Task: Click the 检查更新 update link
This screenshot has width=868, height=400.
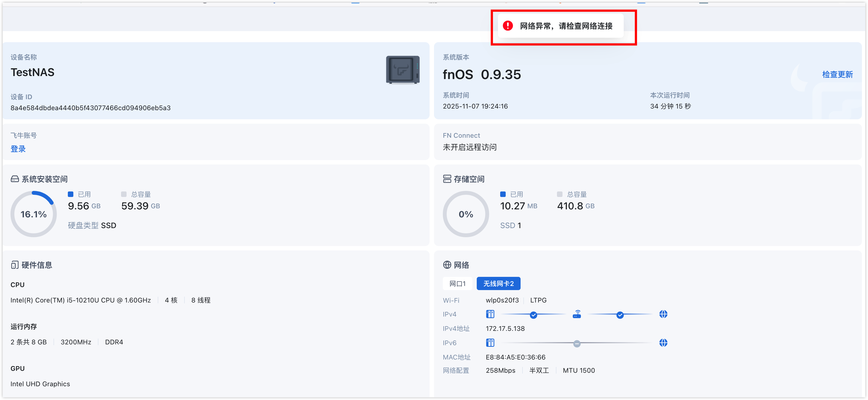Action: [x=838, y=75]
